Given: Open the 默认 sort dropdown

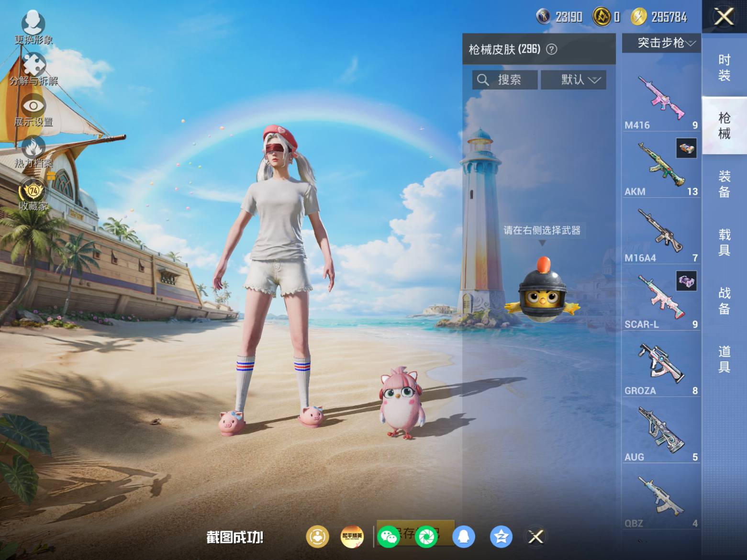Looking at the screenshot, I should click(573, 80).
